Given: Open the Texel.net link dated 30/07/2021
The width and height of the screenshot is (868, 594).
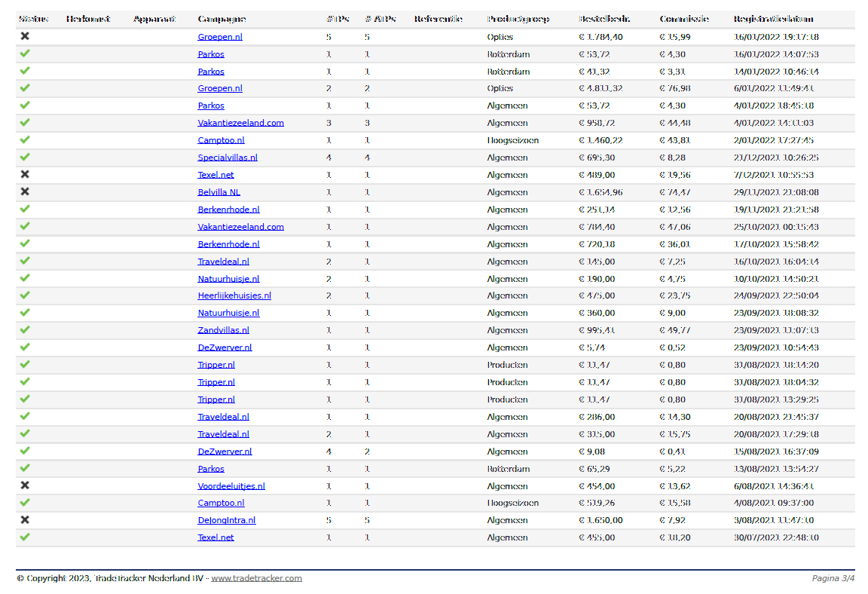Looking at the screenshot, I should [216, 537].
